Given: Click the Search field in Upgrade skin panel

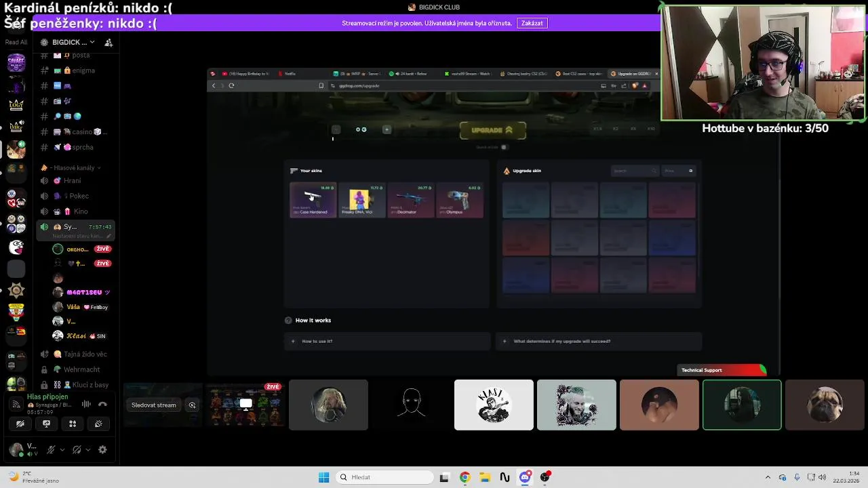Looking at the screenshot, I should click(x=635, y=171).
